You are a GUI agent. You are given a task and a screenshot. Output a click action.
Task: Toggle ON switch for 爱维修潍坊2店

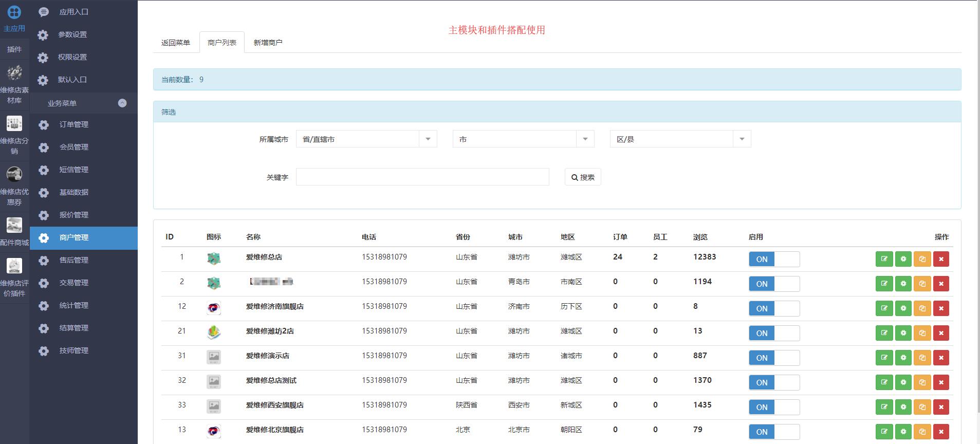pyautogui.click(x=774, y=333)
